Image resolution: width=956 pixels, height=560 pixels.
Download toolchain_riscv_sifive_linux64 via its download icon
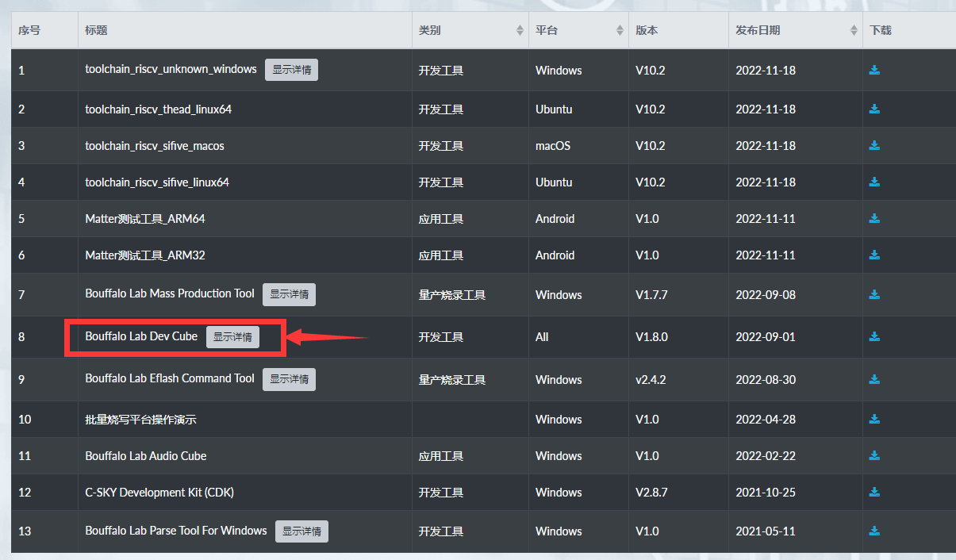874,182
